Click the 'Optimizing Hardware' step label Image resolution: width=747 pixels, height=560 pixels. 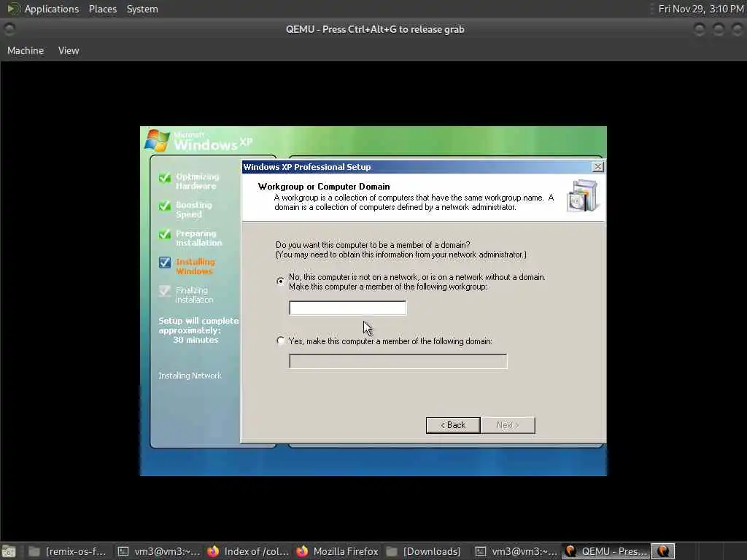tap(197, 181)
